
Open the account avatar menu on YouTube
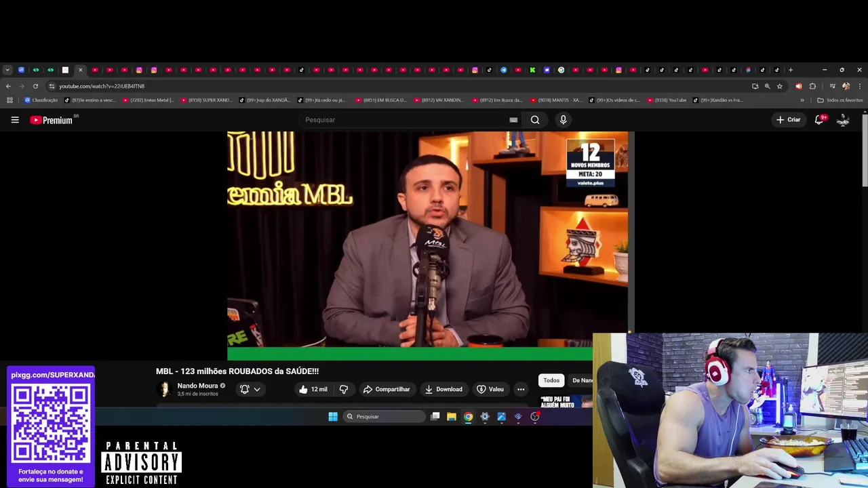click(x=843, y=120)
